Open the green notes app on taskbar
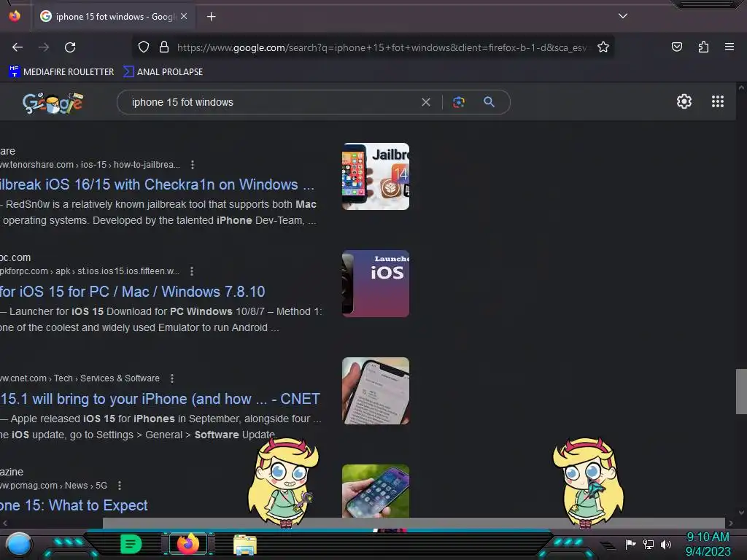747x560 pixels. (x=131, y=544)
